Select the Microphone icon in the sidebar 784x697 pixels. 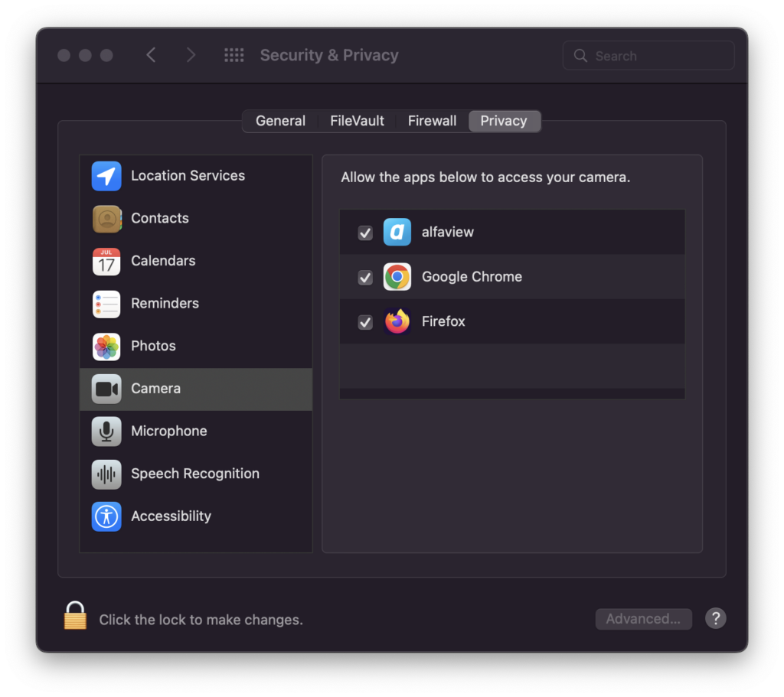(106, 431)
